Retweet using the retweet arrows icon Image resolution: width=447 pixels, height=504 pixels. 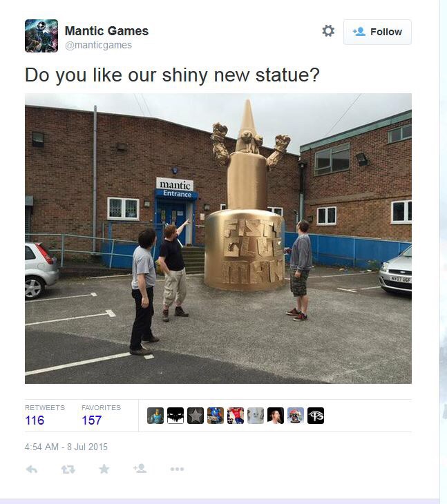tap(68, 469)
